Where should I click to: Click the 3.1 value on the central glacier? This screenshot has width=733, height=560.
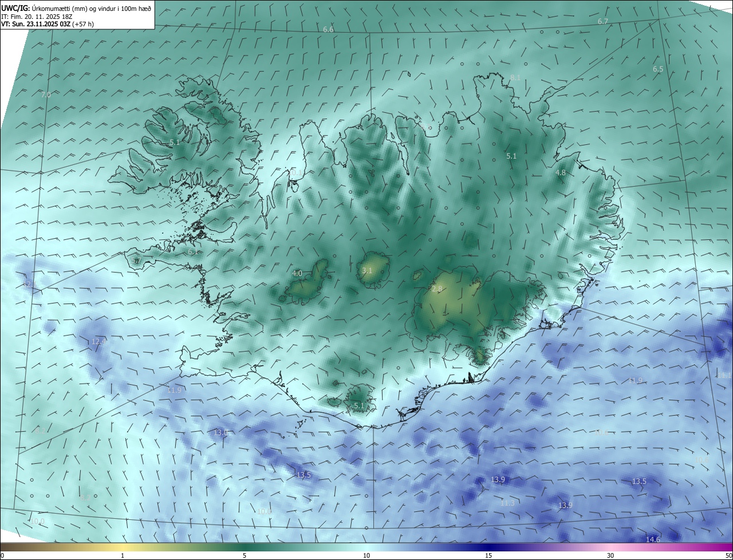[368, 271]
